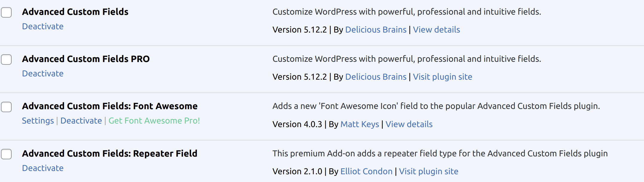Select the Advanced Custom Fields PRO checkbox

tap(6, 59)
